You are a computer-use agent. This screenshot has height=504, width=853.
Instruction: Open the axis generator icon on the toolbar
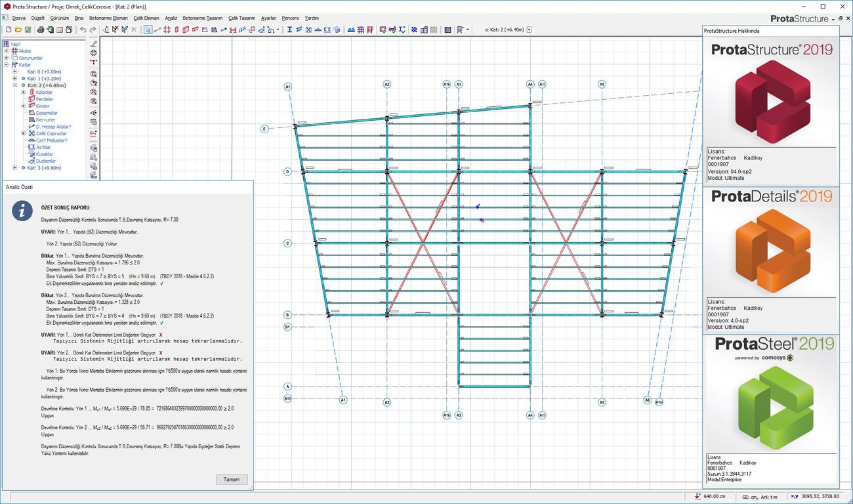click(x=167, y=30)
